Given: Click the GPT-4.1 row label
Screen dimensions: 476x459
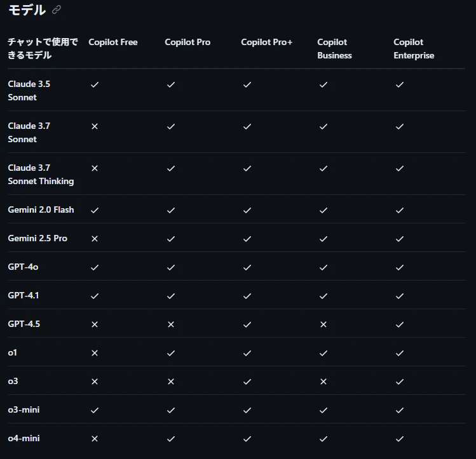Looking at the screenshot, I should (x=24, y=295).
